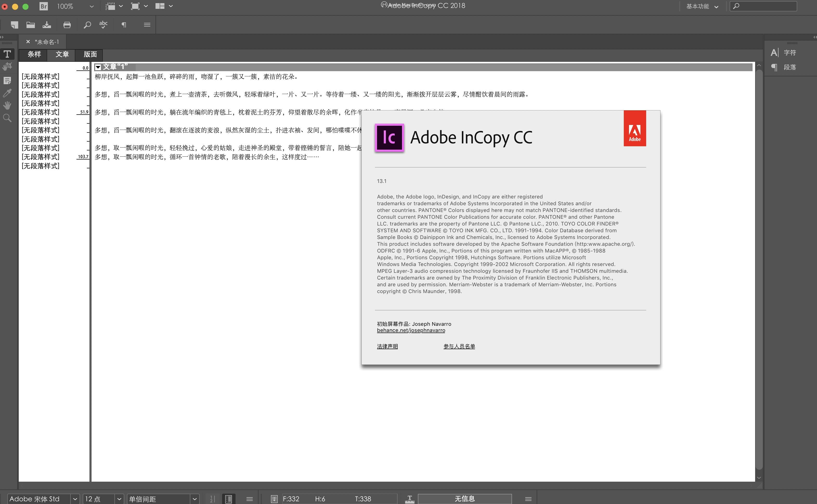Click the copyfit statistics update icon
This screenshot has height=504, width=817.
click(274, 499)
